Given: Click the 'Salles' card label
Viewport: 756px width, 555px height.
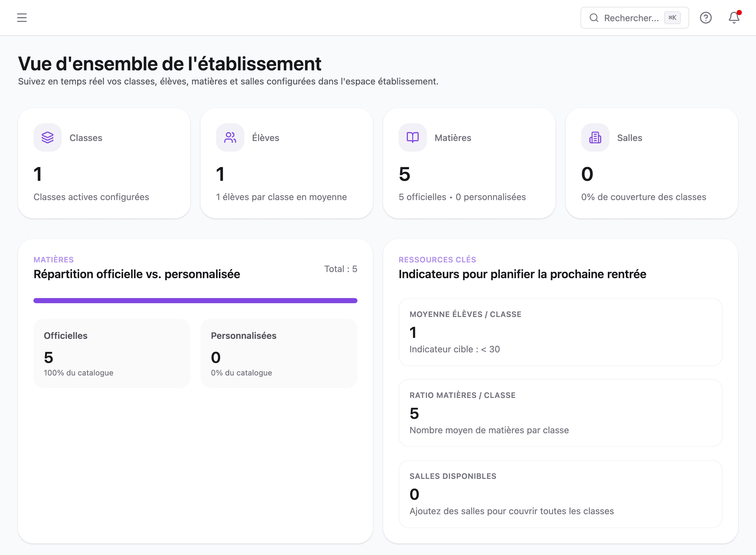Looking at the screenshot, I should point(630,138).
